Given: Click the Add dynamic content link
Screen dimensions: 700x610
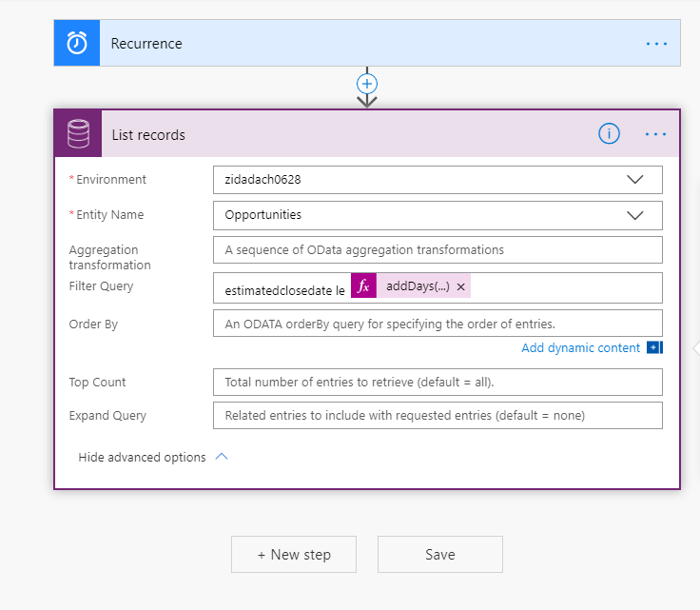Looking at the screenshot, I should point(580,348).
